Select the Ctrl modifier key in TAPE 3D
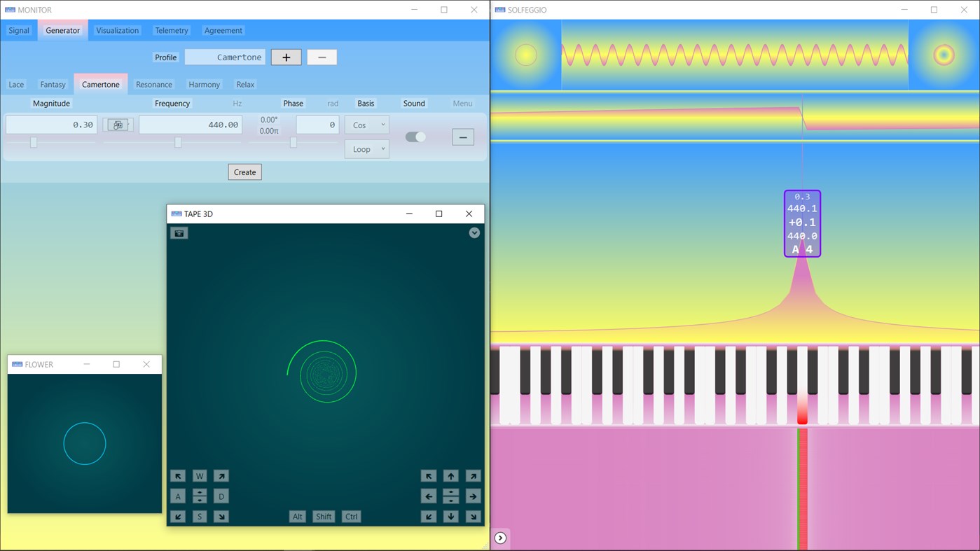The height and width of the screenshot is (551, 980). pyautogui.click(x=351, y=516)
